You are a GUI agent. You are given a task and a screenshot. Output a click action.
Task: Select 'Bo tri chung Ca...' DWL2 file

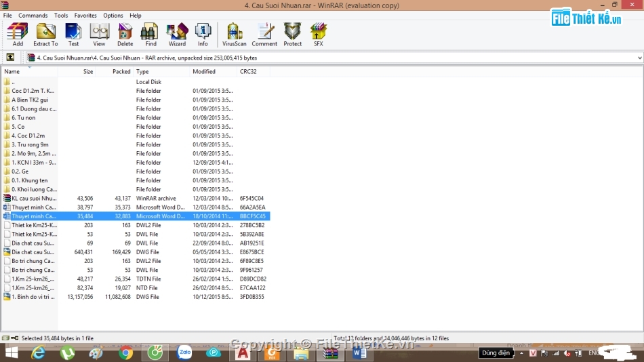point(136,261)
